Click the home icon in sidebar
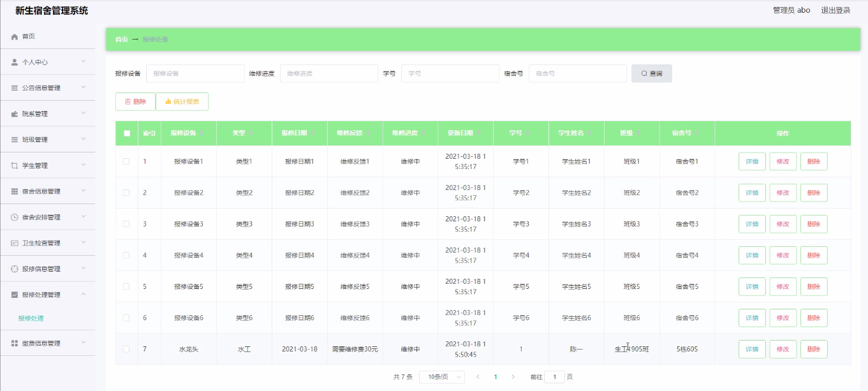The width and height of the screenshot is (868, 391). point(15,37)
